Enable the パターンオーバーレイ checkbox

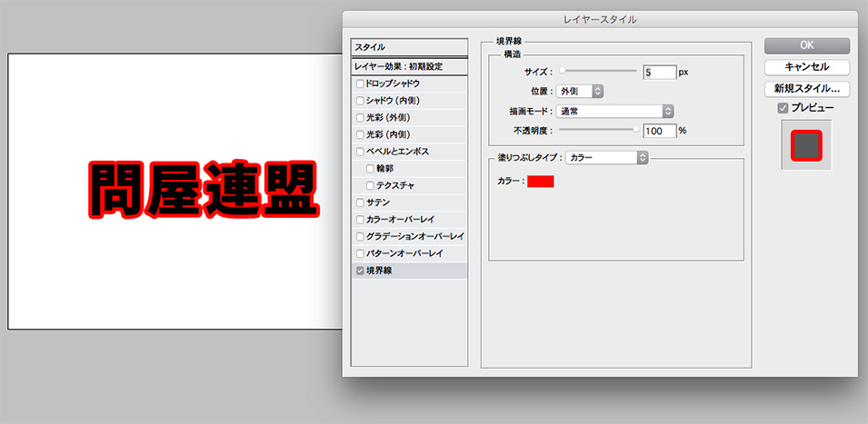coord(360,253)
